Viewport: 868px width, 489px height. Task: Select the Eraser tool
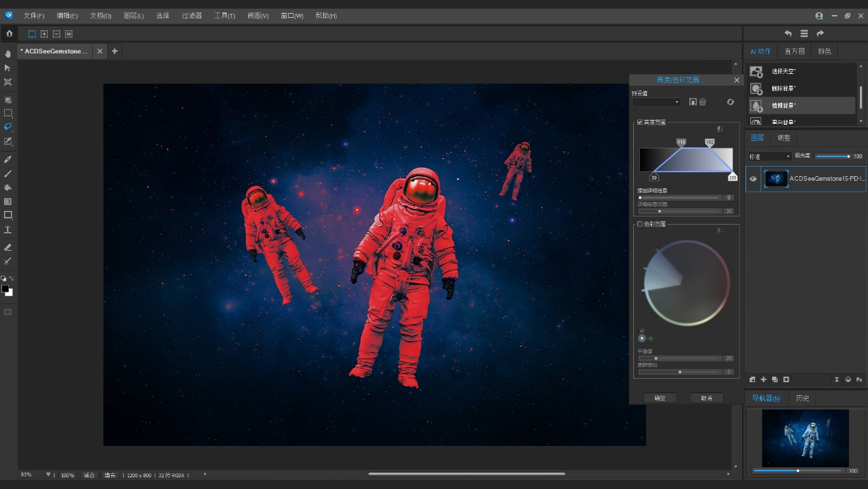8,247
